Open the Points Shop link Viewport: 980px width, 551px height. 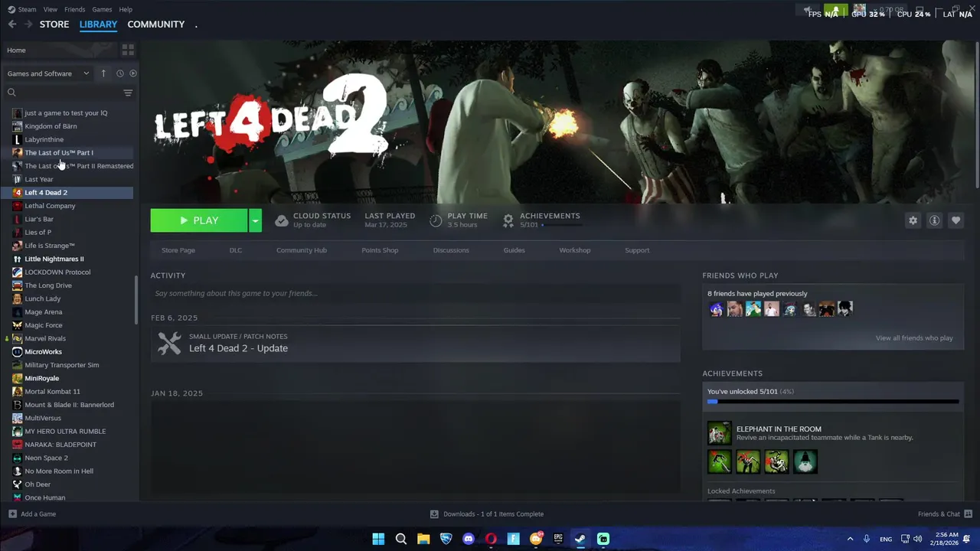[x=380, y=250]
